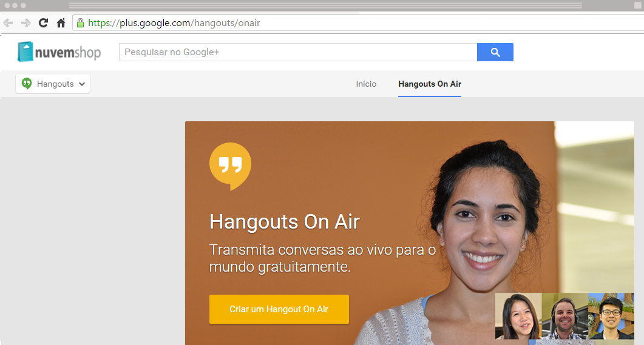Screen dimensions: 644x345
Task: Click Criar um Hangout On Air button
Action: [279, 309]
